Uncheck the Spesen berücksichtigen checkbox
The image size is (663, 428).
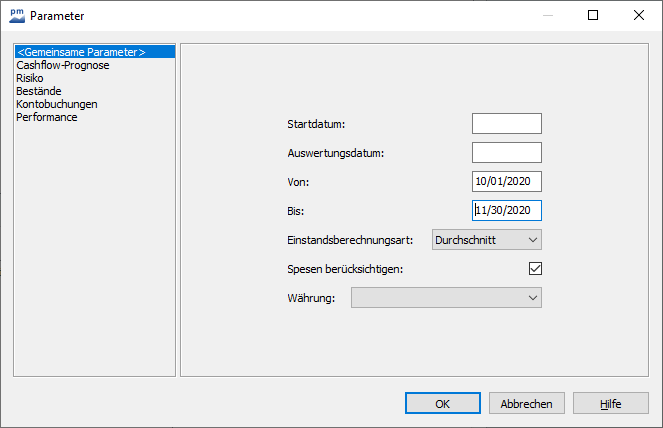point(535,268)
